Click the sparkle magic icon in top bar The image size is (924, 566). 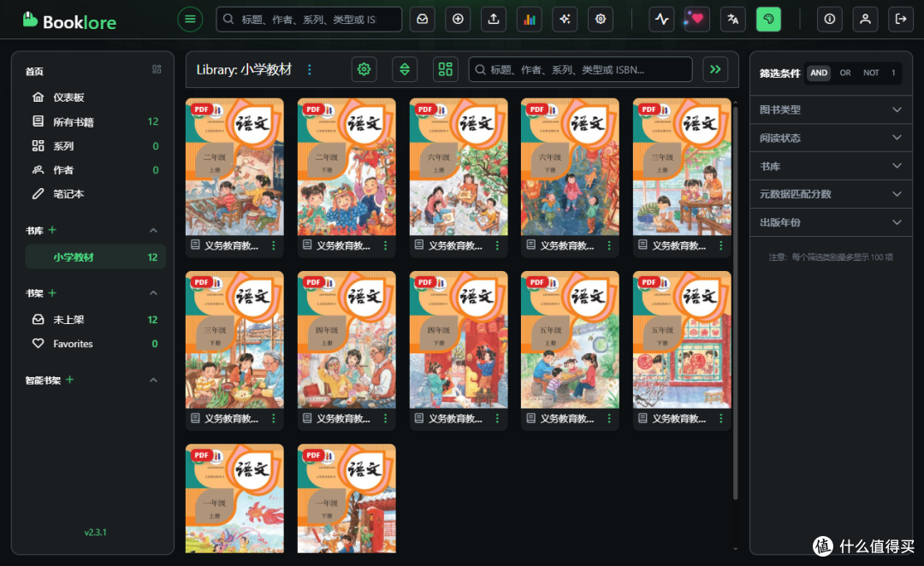(566, 20)
